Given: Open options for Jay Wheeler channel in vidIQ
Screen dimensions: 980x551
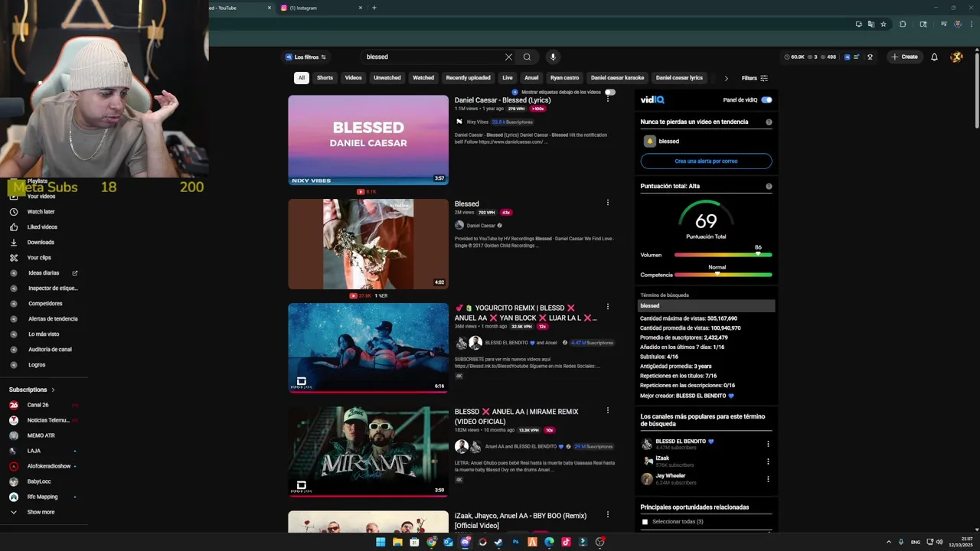Looking at the screenshot, I should click(x=768, y=479).
